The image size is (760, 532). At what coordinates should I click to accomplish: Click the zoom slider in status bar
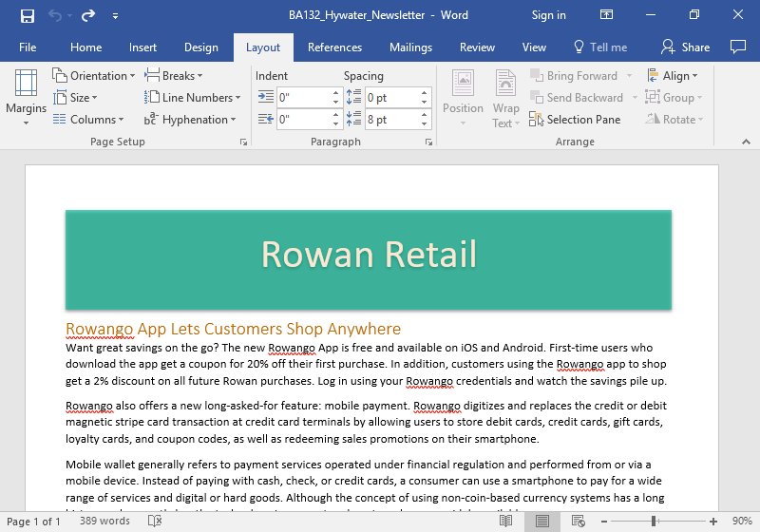654,522
